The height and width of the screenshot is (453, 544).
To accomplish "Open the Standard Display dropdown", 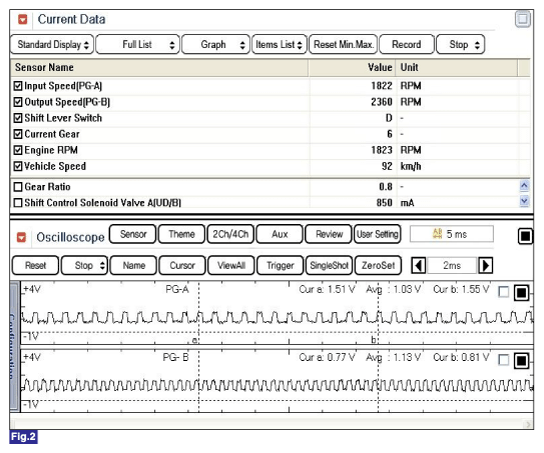I will (x=52, y=44).
